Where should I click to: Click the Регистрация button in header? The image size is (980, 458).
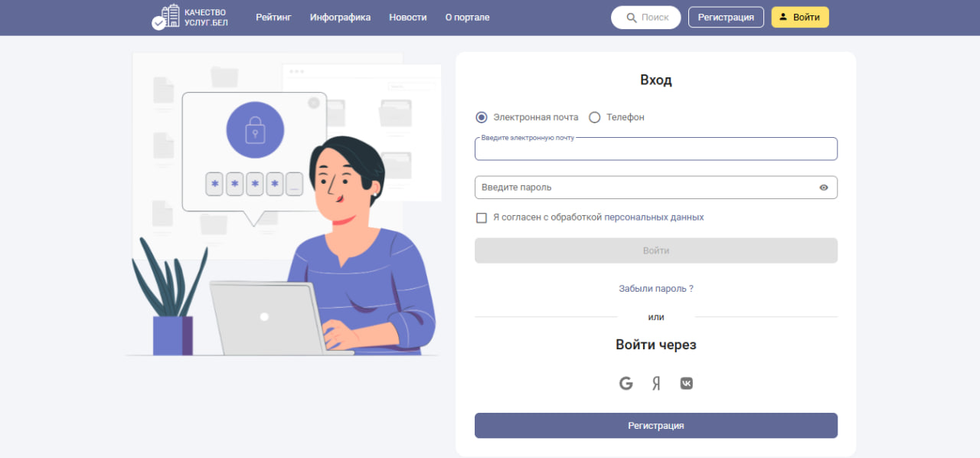pyautogui.click(x=726, y=18)
